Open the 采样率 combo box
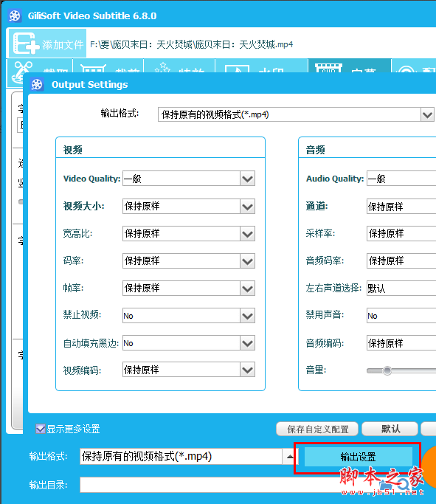Image resolution: width=436 pixels, height=504 pixels. click(401, 234)
